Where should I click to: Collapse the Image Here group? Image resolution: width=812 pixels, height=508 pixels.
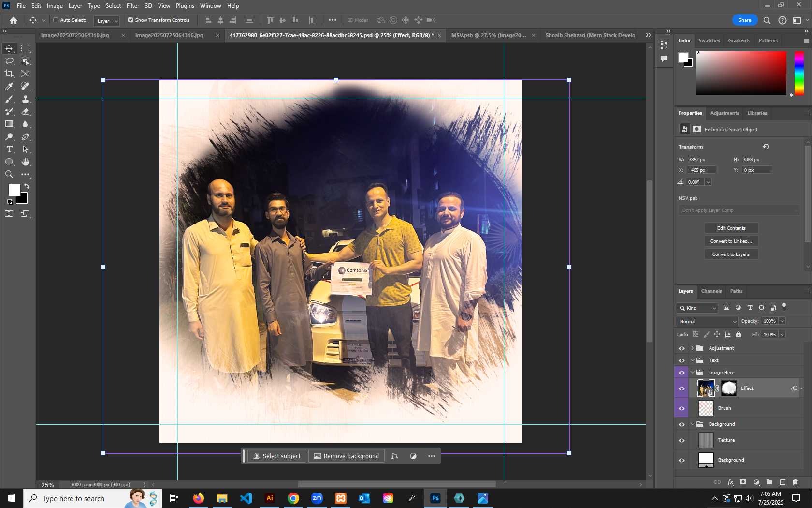[x=692, y=373]
